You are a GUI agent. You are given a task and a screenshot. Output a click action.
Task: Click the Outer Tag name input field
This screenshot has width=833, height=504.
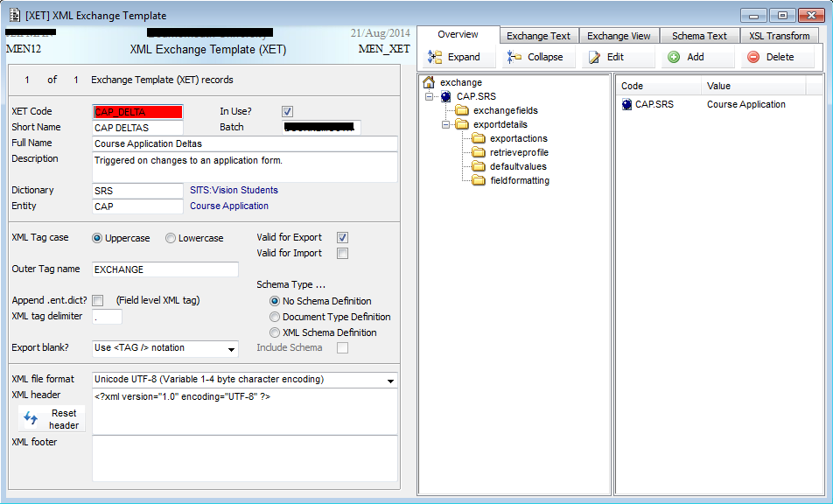(x=164, y=269)
